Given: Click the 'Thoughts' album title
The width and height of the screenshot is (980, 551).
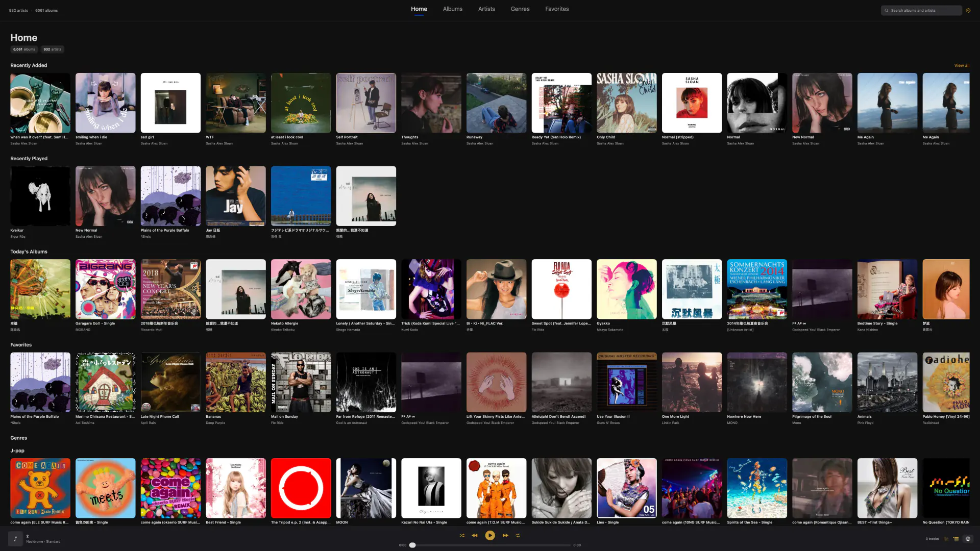Looking at the screenshot, I should pyautogui.click(x=409, y=137).
